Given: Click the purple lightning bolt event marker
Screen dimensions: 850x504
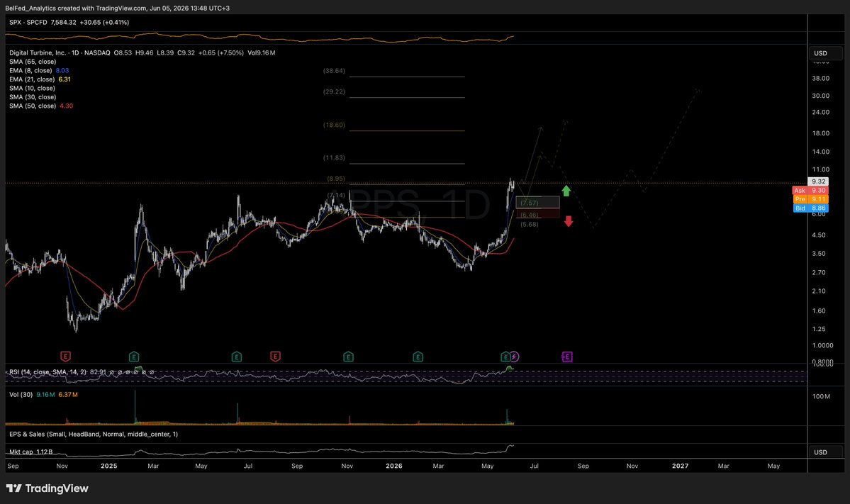Looking at the screenshot, I should (515, 357).
